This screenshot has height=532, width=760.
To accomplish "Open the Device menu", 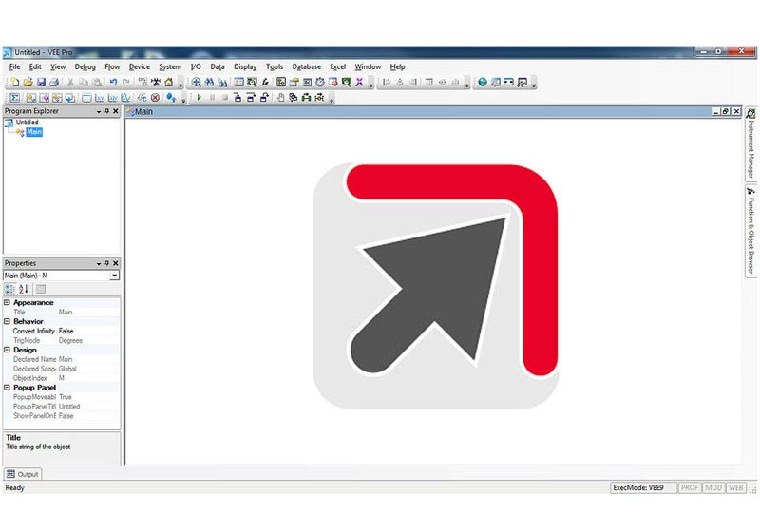I will tap(139, 66).
